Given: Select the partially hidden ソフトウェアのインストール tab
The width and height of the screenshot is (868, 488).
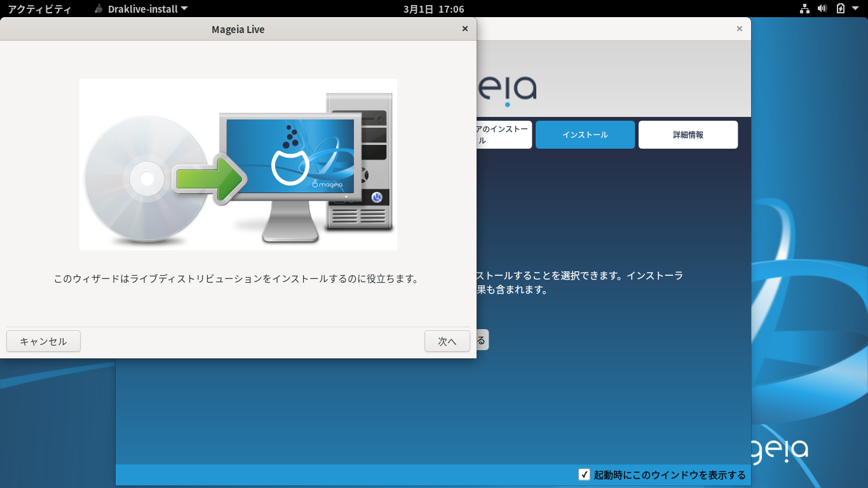Looking at the screenshot, I should pos(503,135).
